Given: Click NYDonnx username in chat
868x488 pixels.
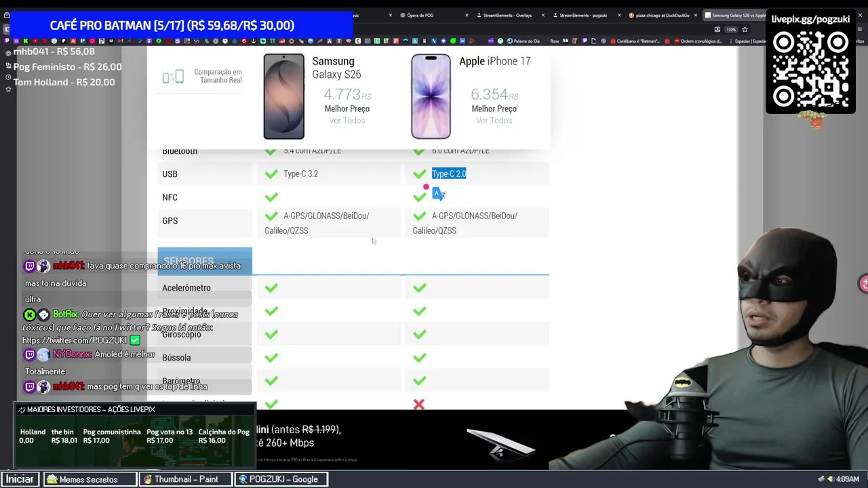Looking at the screenshot, I should tap(71, 354).
